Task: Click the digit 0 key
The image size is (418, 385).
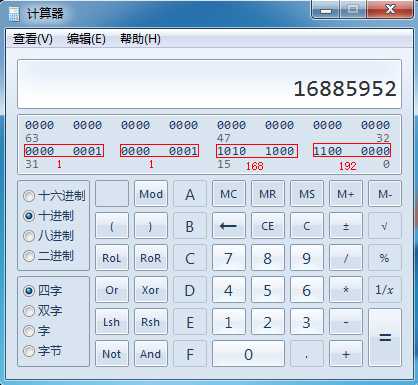Action: [x=248, y=354]
